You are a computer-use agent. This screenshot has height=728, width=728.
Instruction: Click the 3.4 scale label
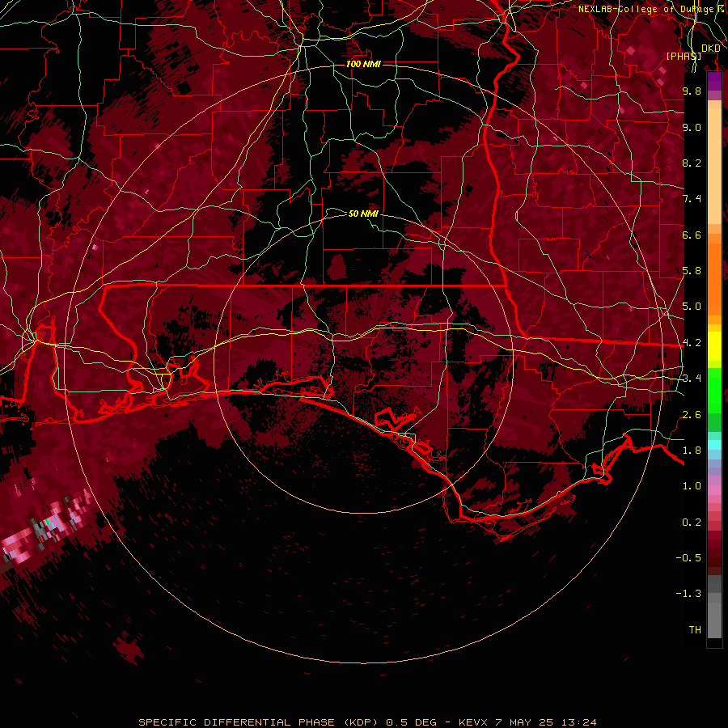692,379
